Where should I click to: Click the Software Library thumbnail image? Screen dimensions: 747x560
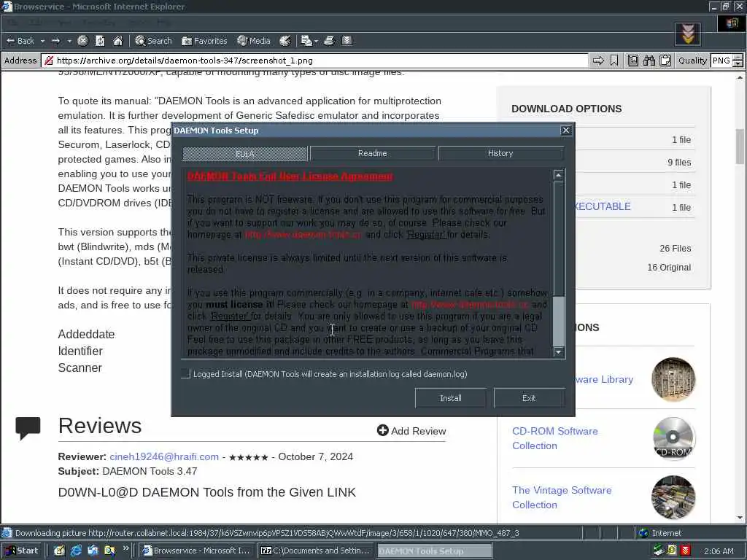click(x=673, y=379)
